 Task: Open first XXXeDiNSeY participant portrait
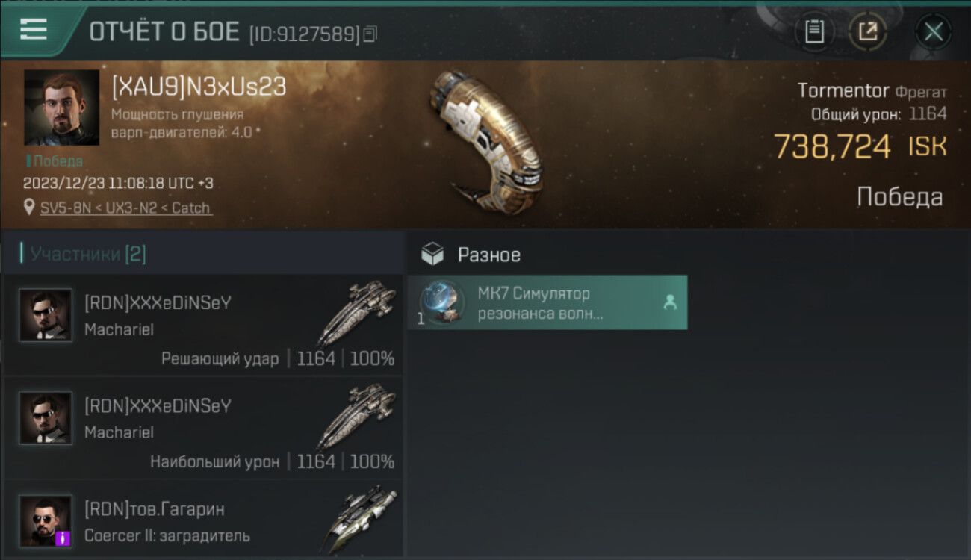point(46,315)
